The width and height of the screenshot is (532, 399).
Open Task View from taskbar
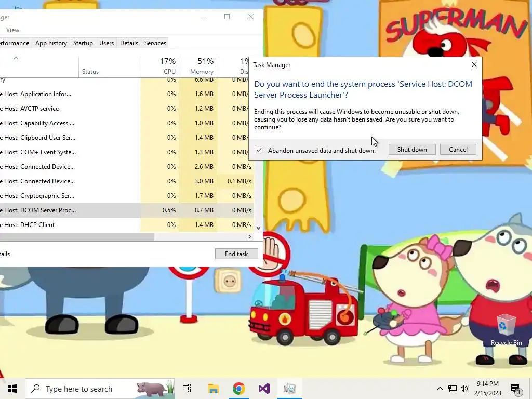tap(187, 389)
